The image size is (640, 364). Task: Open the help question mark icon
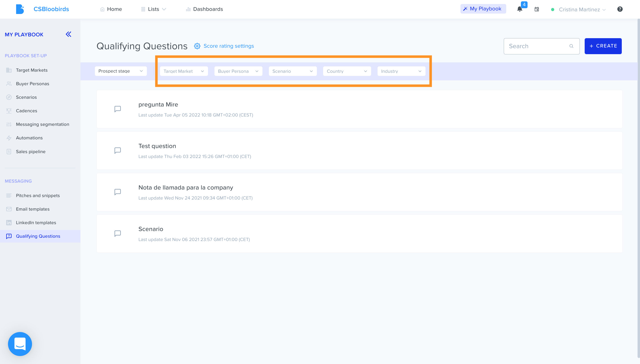[620, 9]
